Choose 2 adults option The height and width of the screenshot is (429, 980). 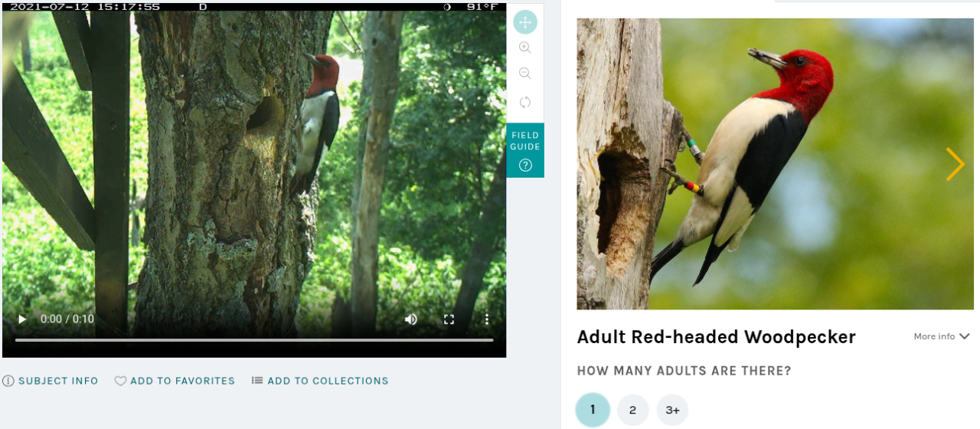tap(632, 410)
